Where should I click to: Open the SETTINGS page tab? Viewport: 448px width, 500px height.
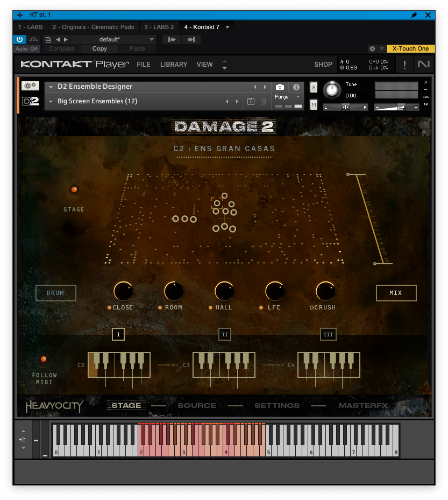277,406
